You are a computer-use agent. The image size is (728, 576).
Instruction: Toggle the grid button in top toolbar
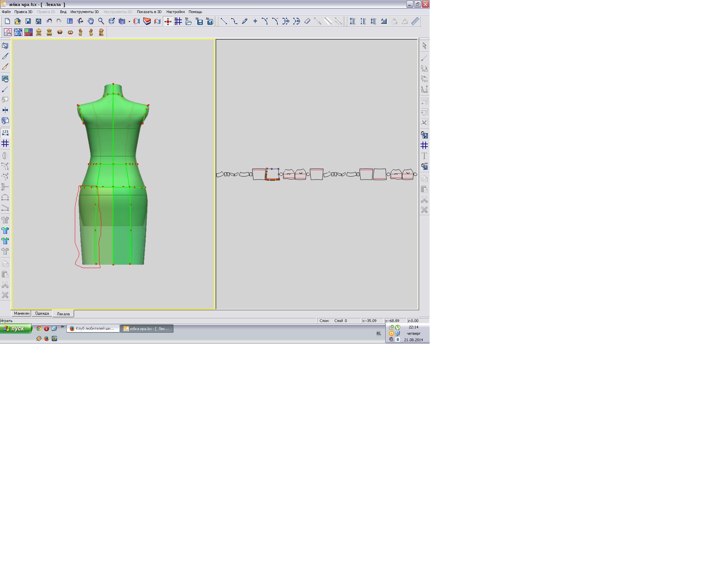pos(178,21)
